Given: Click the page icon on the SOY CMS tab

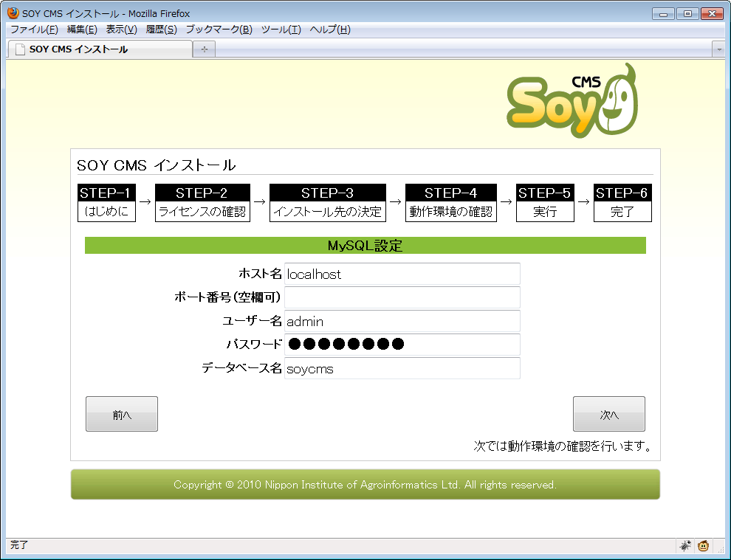Looking at the screenshot, I should (20, 49).
